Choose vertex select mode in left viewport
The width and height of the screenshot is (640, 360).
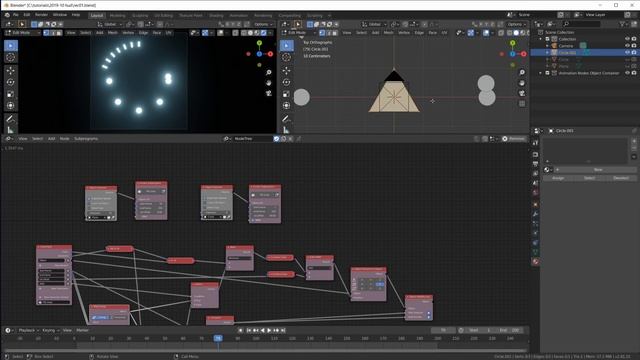click(x=46, y=33)
